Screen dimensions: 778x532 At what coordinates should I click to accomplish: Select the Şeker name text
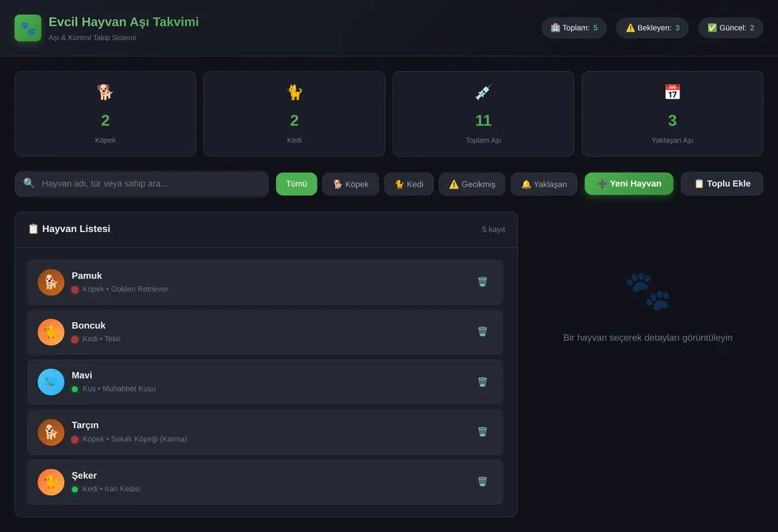pyautogui.click(x=84, y=475)
